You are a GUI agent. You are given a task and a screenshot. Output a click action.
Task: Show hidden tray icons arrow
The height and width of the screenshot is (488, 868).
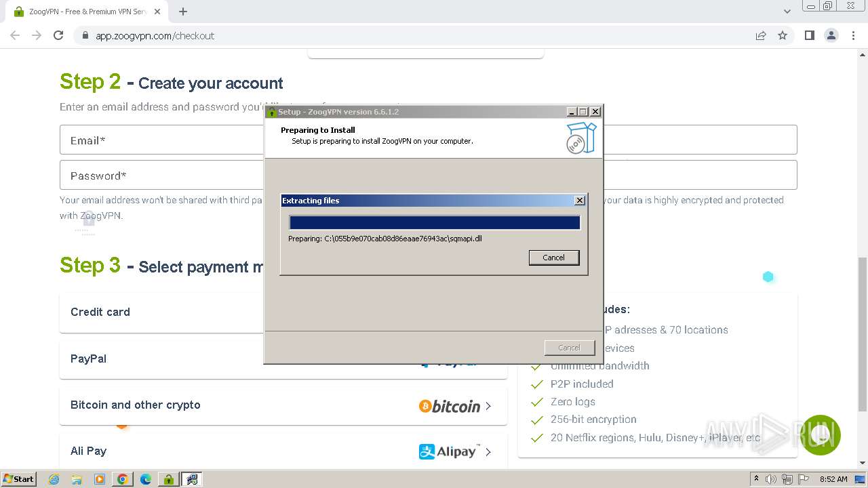click(756, 479)
